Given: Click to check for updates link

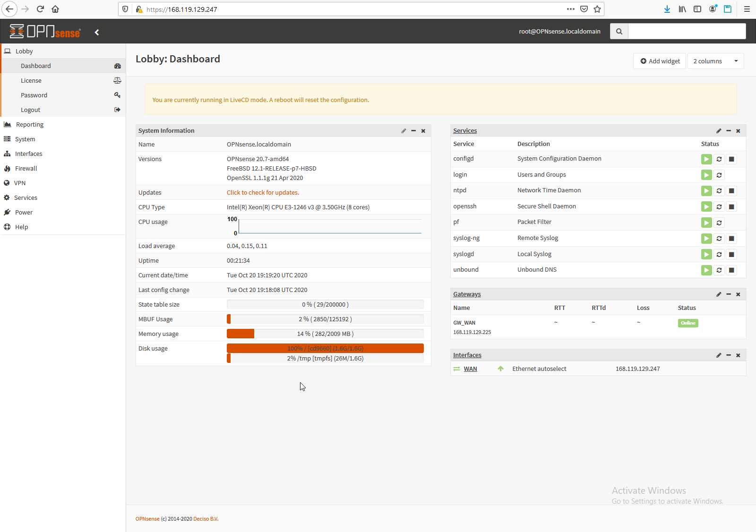Looking at the screenshot, I should [263, 193].
